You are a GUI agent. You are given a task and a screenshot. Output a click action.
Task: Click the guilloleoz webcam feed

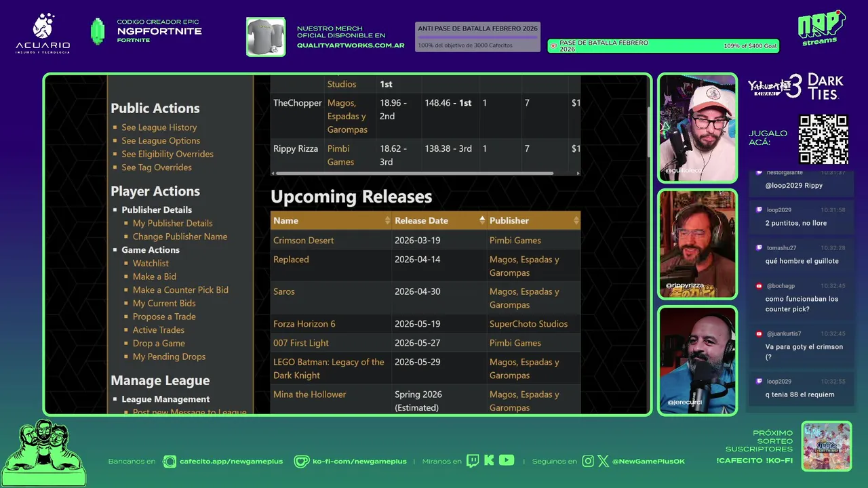click(x=697, y=128)
